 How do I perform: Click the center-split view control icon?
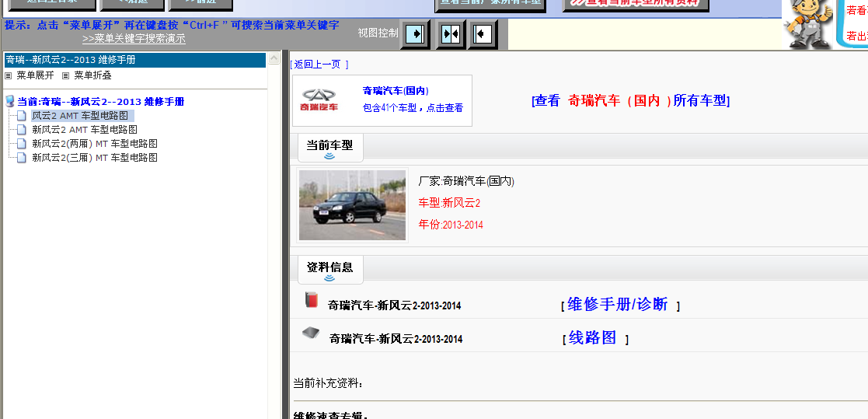[x=450, y=33]
